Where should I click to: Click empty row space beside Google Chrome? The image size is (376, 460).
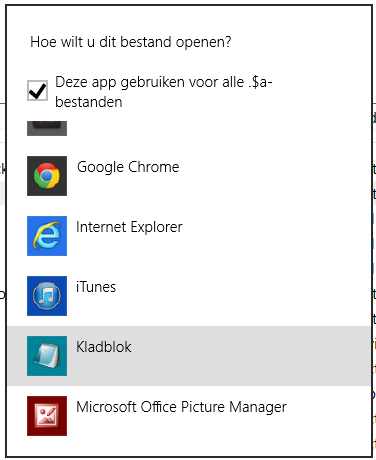click(273, 176)
